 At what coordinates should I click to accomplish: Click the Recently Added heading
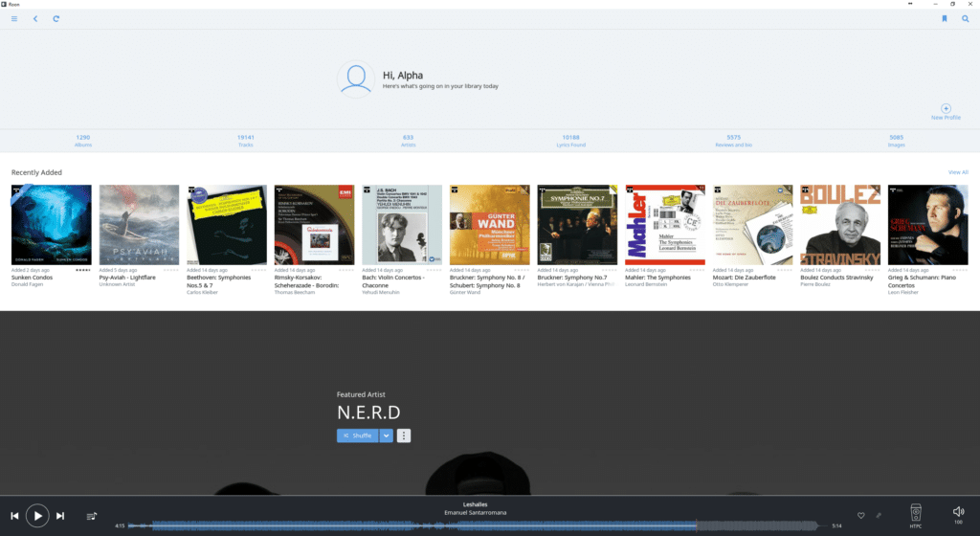click(x=36, y=172)
